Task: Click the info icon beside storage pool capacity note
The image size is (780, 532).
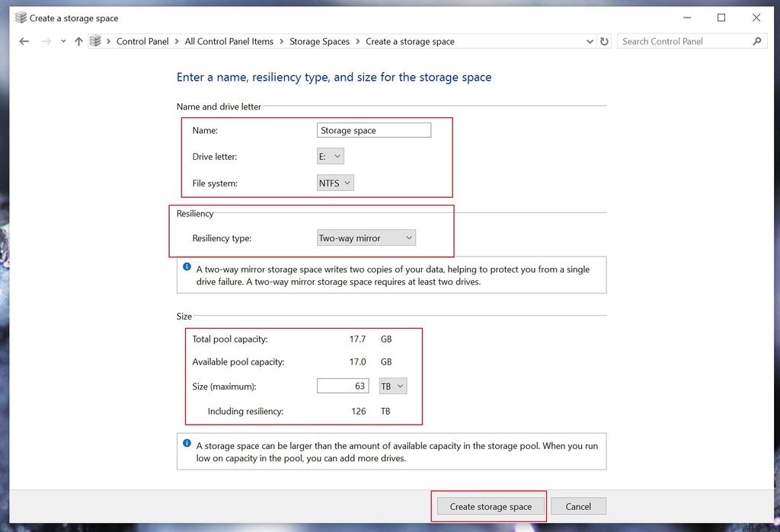Action: point(187,444)
